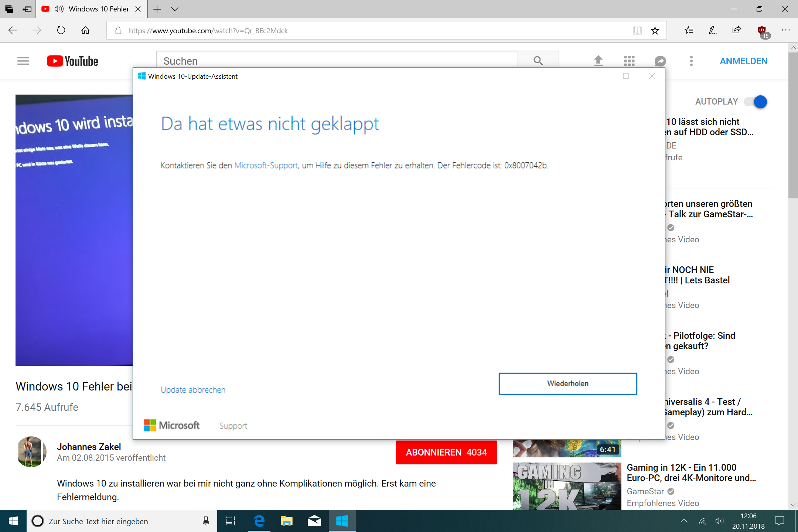Screen dimensions: 798x532
Task: Toggle the AUTOPLAY switch off
Action: click(756, 102)
